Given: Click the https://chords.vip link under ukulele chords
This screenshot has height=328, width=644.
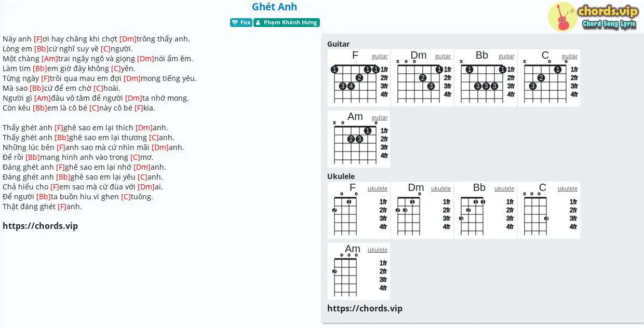Looking at the screenshot, I should pos(365,308).
